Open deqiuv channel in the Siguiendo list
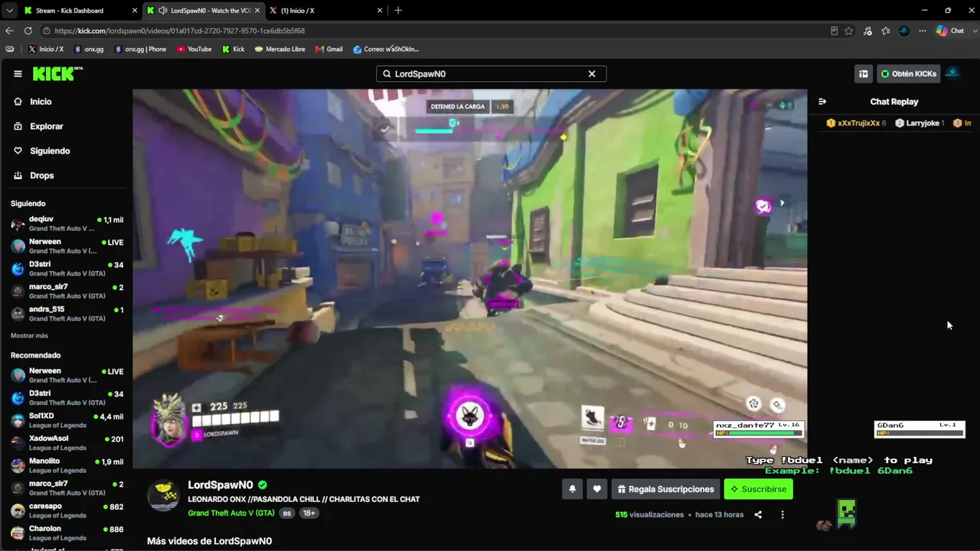 point(67,223)
